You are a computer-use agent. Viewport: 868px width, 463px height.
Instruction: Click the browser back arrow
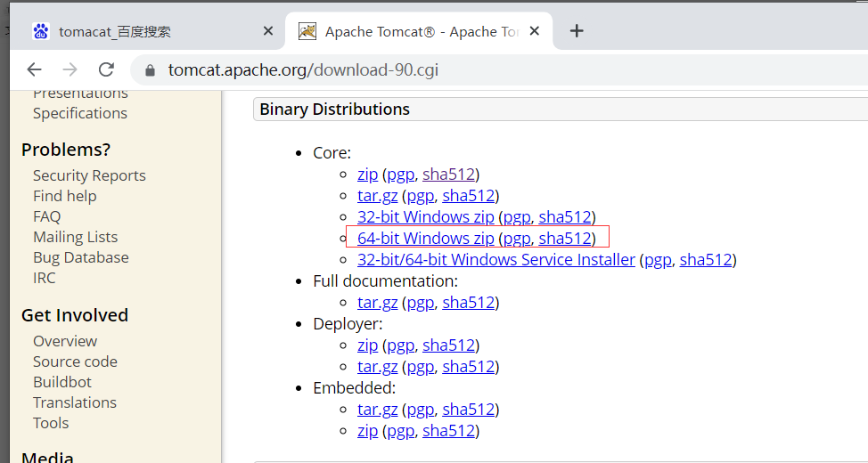(34, 69)
